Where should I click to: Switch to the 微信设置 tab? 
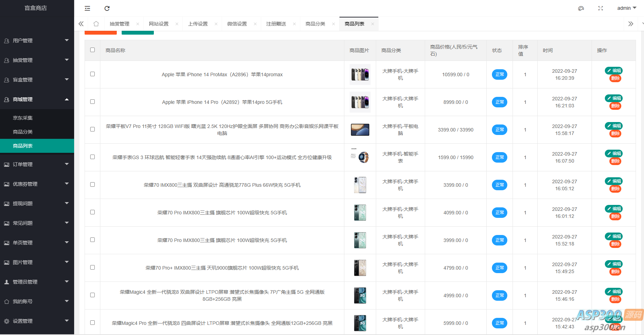click(237, 24)
